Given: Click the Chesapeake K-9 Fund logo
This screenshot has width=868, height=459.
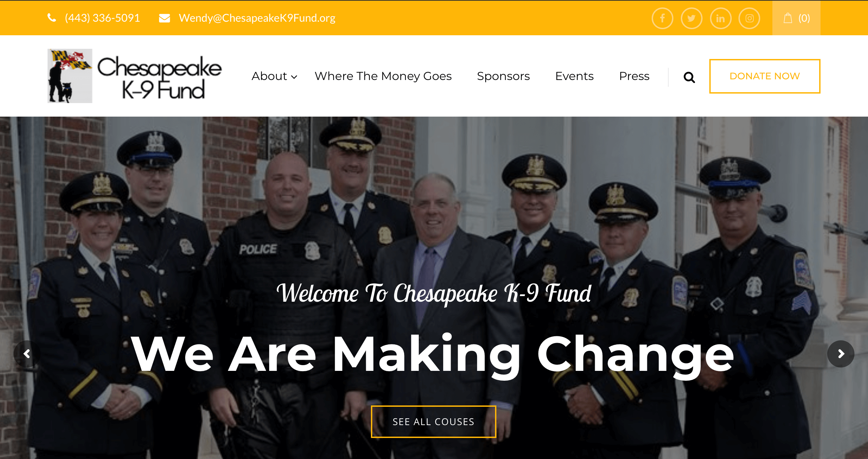Looking at the screenshot, I should pyautogui.click(x=135, y=76).
